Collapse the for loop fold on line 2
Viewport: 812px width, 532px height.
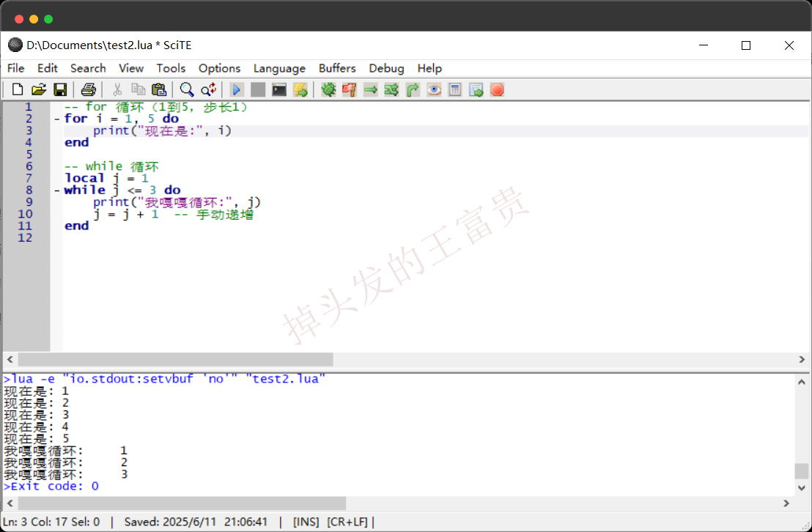(x=57, y=119)
